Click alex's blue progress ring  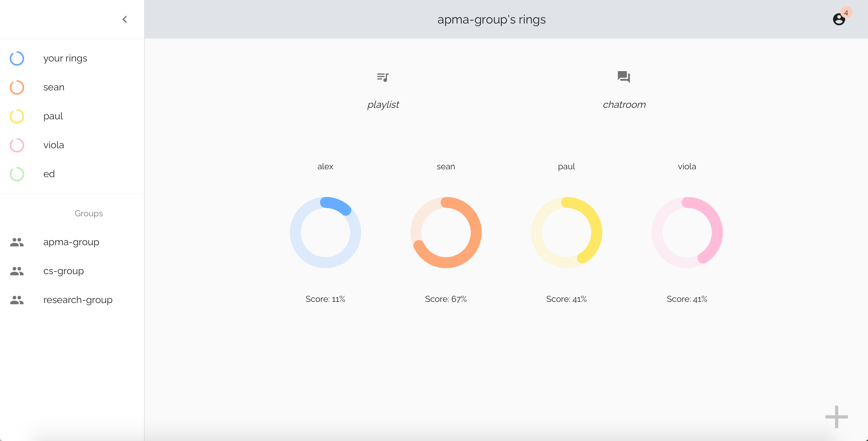click(x=325, y=233)
